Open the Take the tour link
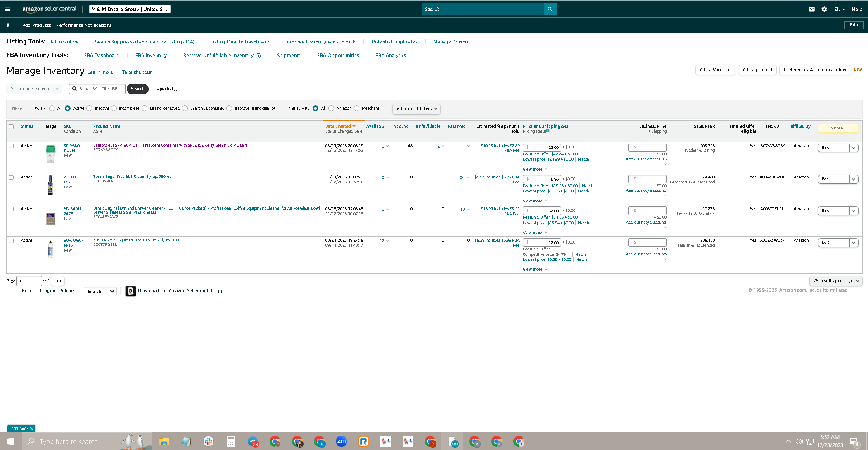The width and height of the screenshot is (868, 450). [137, 72]
